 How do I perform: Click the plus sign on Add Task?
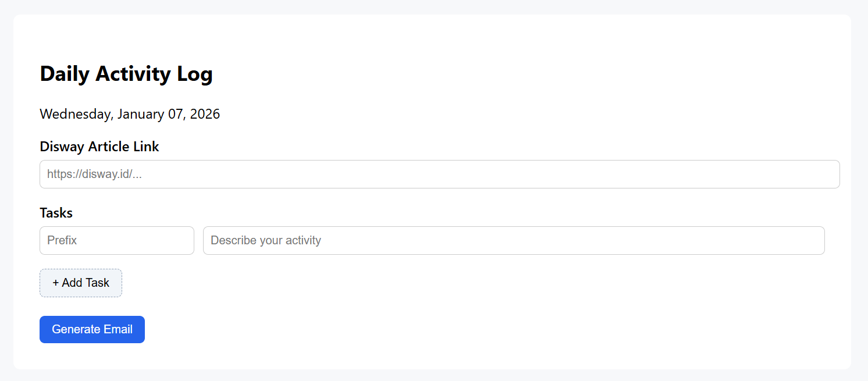click(56, 283)
